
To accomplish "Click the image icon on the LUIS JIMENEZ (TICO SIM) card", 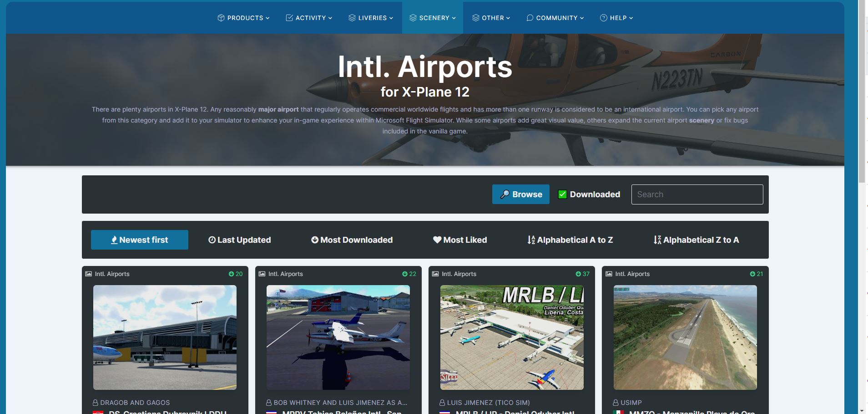I will [435, 274].
